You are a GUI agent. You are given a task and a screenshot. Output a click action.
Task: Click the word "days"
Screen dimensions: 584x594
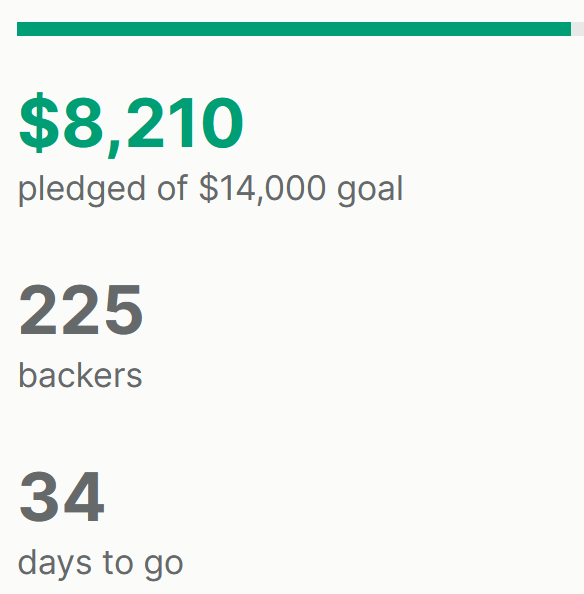click(55, 564)
